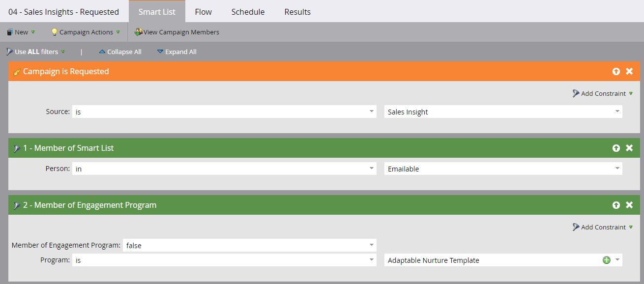
Task: Click the View Campaign Members toolbar icon
Action: (x=138, y=31)
